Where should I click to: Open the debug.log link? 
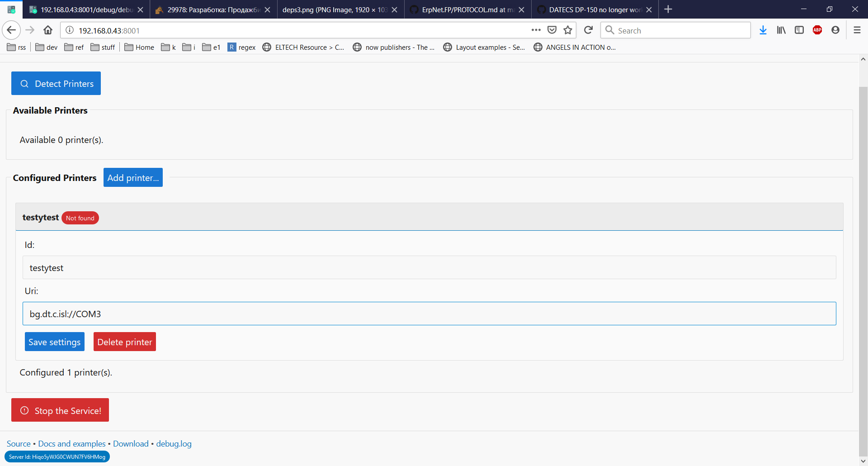click(174, 443)
